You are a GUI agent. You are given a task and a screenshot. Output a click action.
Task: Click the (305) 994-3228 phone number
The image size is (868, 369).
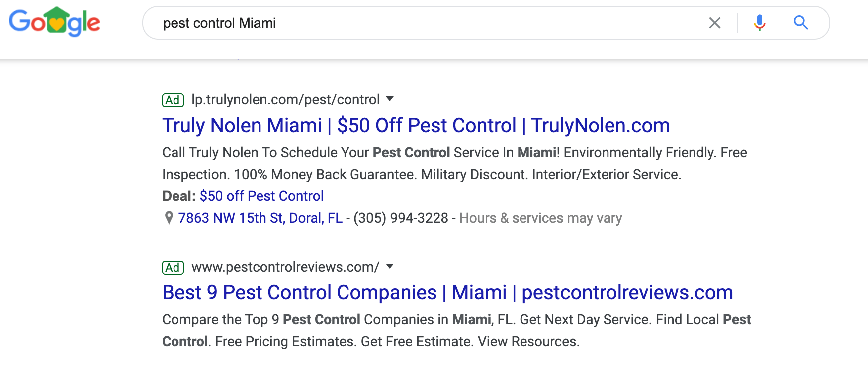[x=401, y=218]
